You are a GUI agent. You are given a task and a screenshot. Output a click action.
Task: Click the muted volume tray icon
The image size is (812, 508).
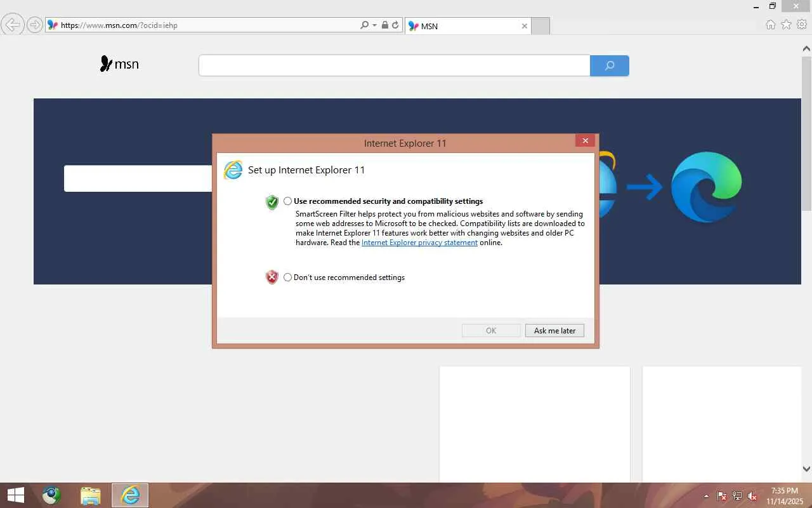click(752, 496)
